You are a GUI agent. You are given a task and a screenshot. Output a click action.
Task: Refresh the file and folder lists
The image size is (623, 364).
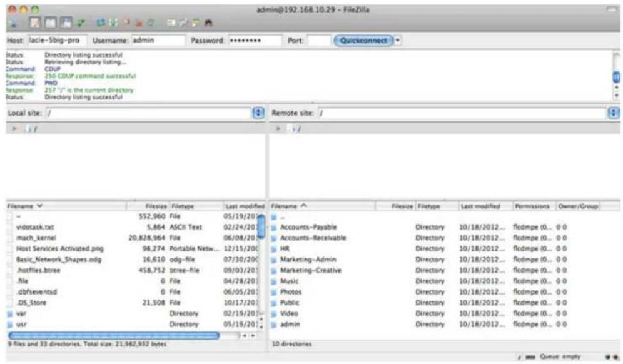point(101,23)
